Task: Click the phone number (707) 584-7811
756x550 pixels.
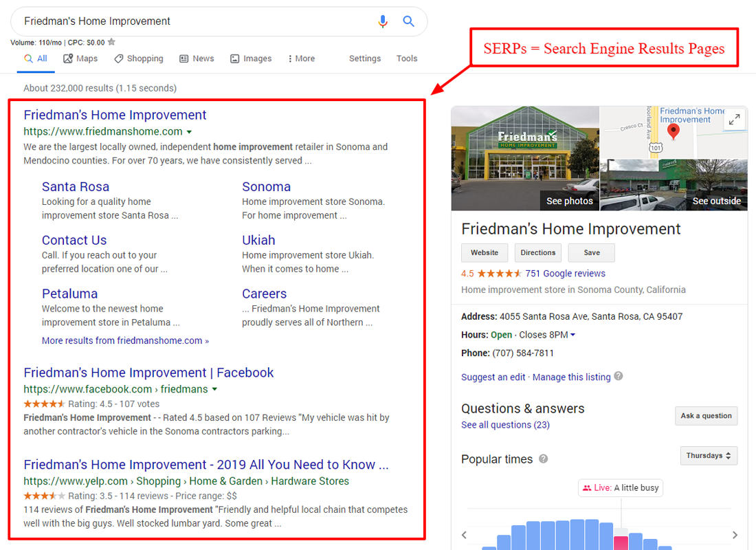Action: (523, 353)
